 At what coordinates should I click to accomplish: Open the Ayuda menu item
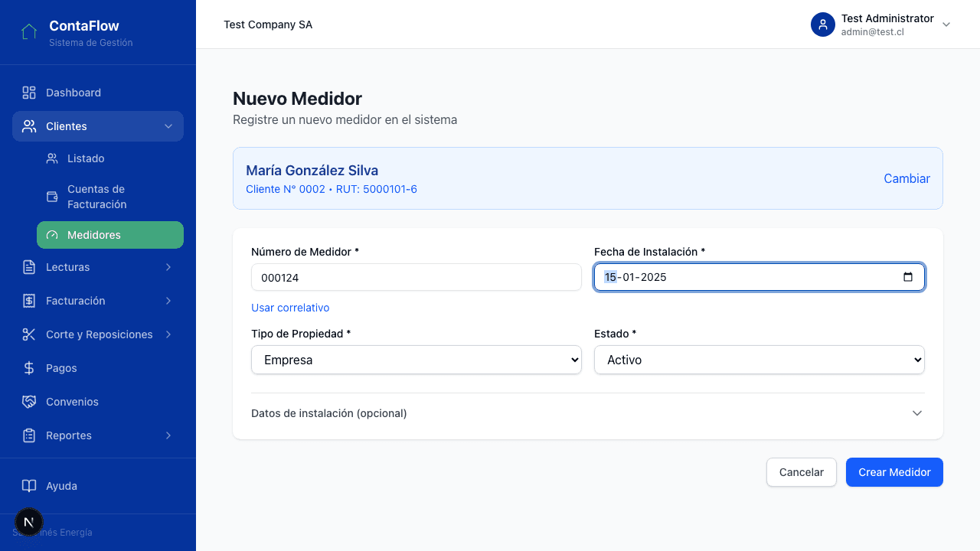coord(98,486)
